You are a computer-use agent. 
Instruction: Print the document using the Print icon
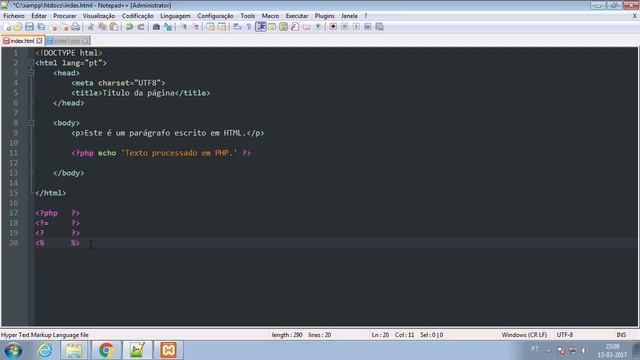[76, 27]
